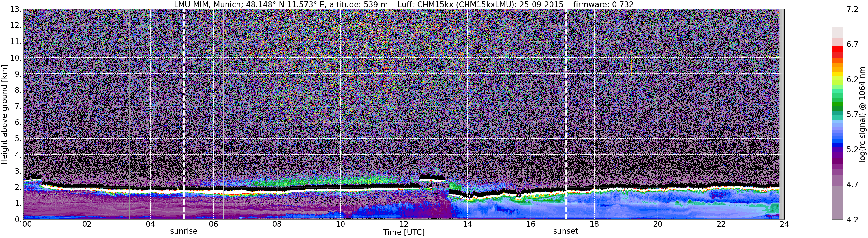Screen dimensions: 868x238
Task: Click the green aerosol layer above cloud near 09 UTC
Action: tap(320, 182)
